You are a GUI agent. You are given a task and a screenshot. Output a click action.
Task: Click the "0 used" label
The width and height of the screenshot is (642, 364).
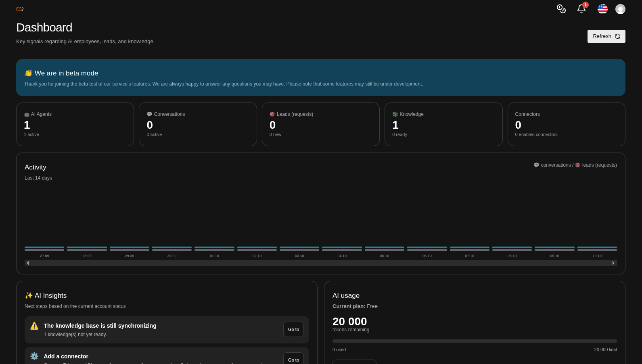click(x=339, y=349)
